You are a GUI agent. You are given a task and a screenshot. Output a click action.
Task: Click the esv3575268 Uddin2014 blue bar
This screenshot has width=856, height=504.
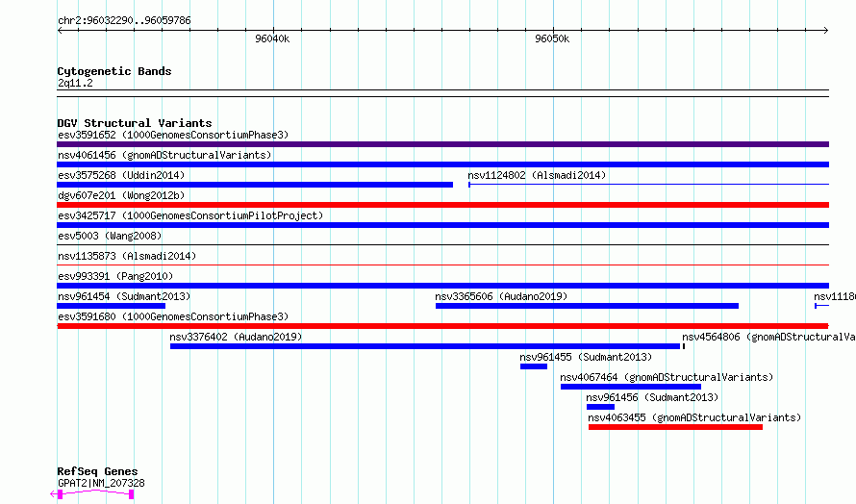tap(255, 185)
